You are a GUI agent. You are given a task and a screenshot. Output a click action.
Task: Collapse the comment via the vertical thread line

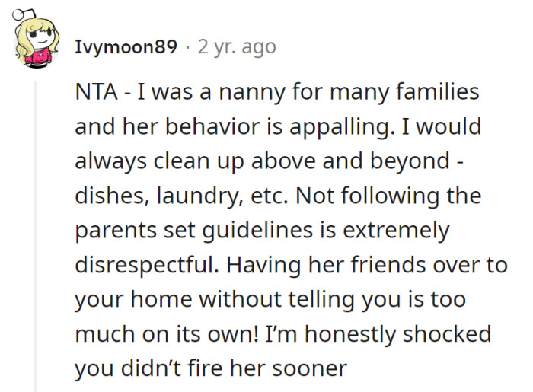click(35, 228)
